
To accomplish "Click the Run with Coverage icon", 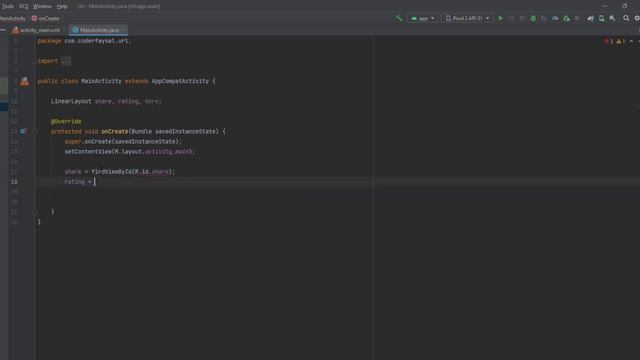I will click(544, 18).
